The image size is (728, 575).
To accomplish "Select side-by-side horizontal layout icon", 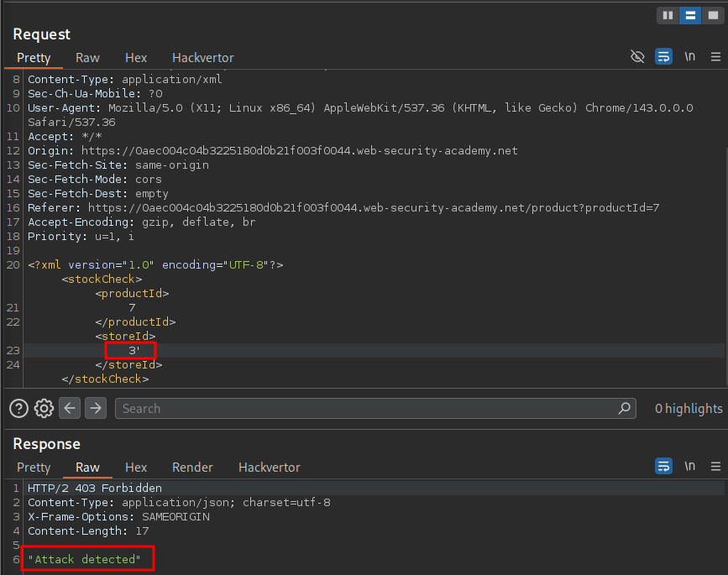I will 668,15.
